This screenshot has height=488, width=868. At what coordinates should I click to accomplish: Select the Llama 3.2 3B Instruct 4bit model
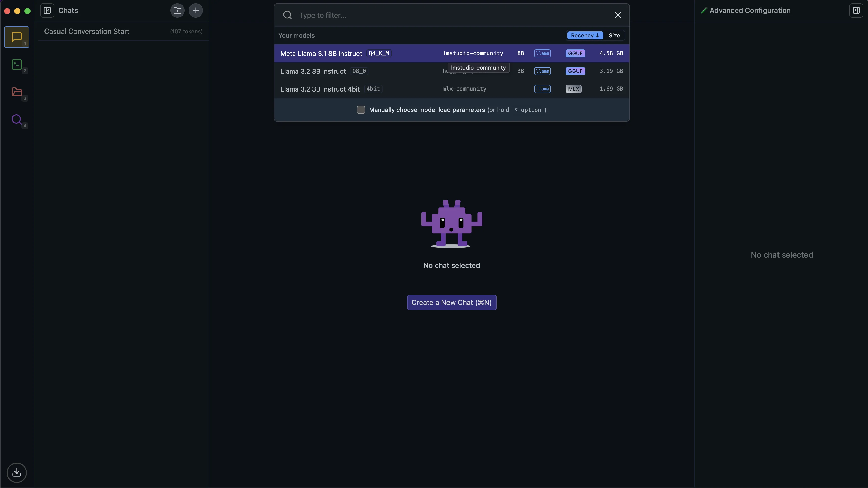coord(320,89)
